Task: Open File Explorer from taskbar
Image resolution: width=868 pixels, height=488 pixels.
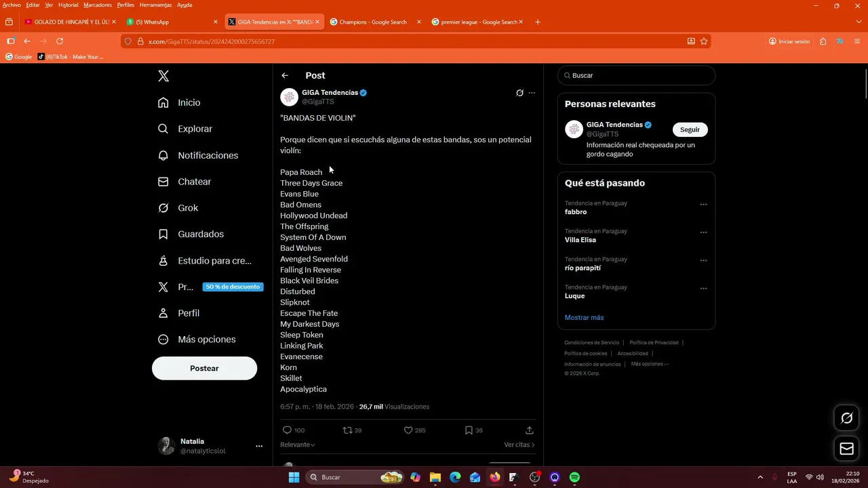Action: click(435, 477)
